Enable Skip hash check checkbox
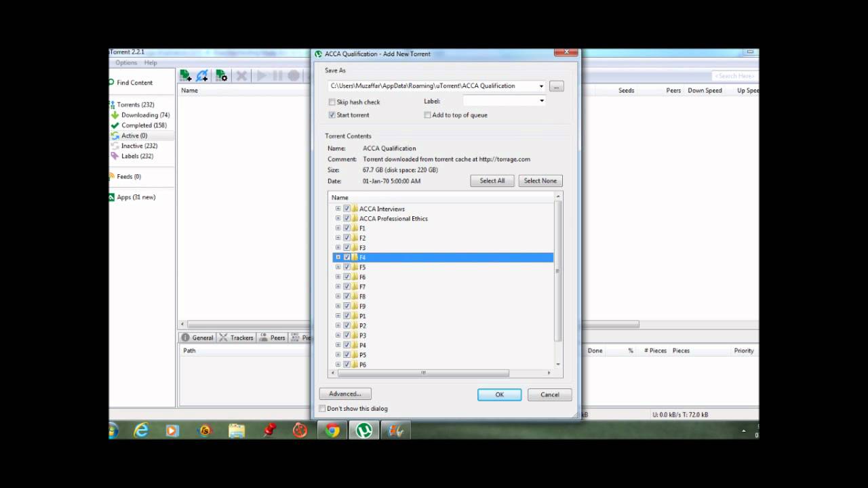 332,102
